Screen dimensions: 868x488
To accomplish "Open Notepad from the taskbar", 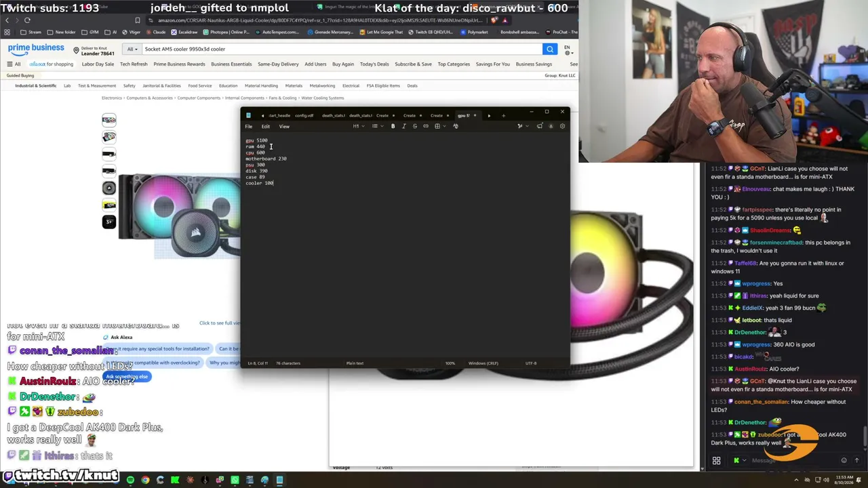I will 279,481.
